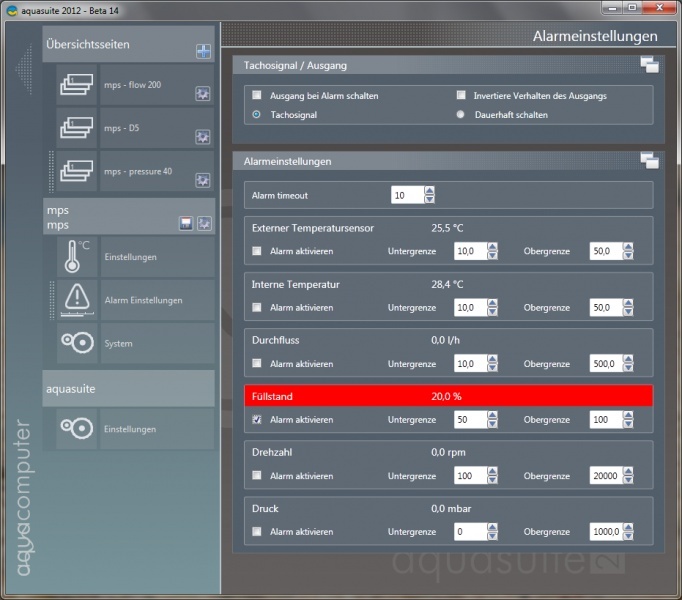682x600 pixels.
Task: Click the thermometer Einstellungen icon
Action: 77,257
